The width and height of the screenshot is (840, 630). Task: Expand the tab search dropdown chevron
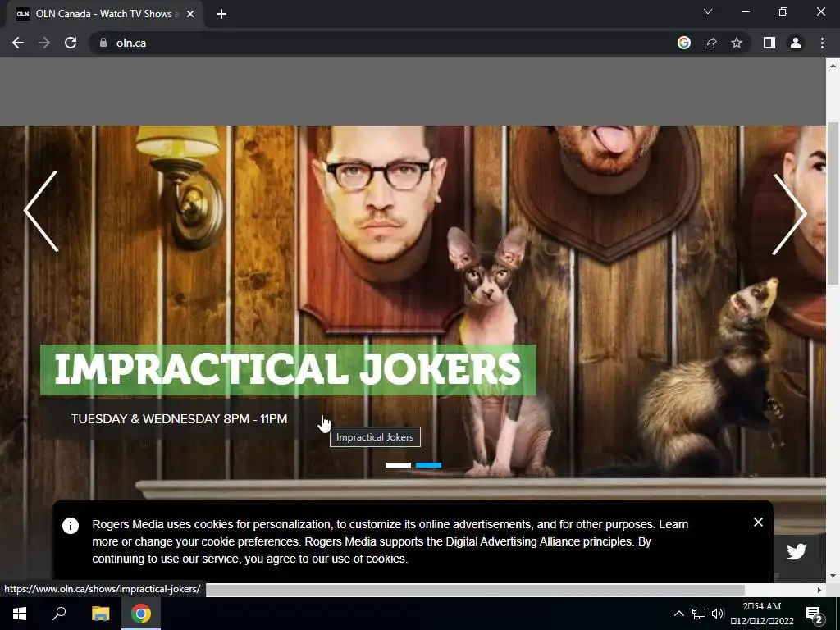[708, 11]
